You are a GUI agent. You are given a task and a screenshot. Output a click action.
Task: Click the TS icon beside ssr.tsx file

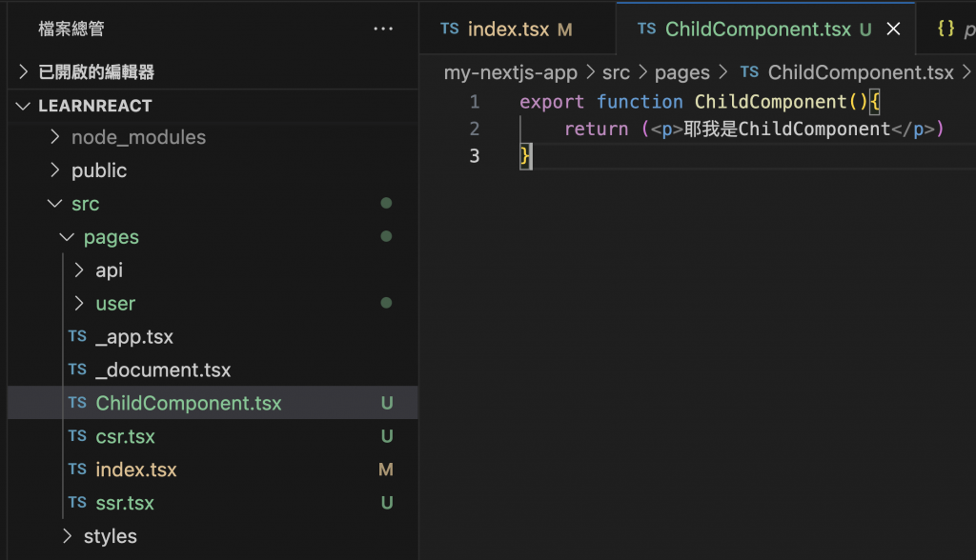pyautogui.click(x=77, y=503)
